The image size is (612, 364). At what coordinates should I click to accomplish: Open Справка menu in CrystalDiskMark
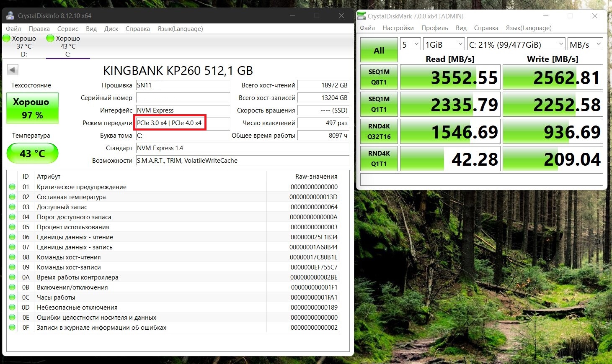point(486,28)
